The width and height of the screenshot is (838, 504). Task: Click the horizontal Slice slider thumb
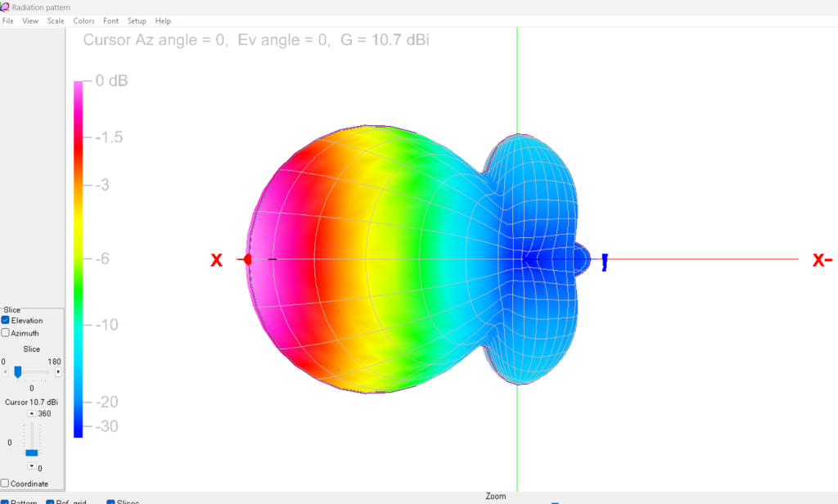pos(17,371)
